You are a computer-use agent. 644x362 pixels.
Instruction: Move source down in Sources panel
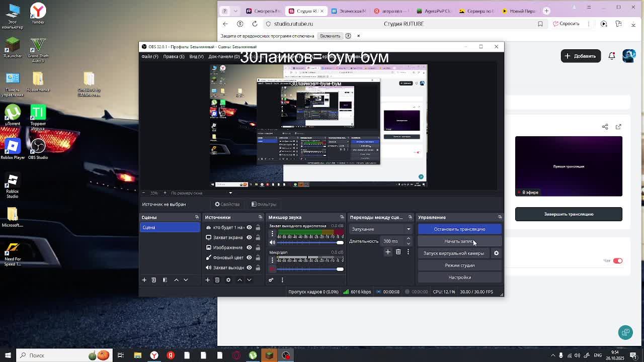tap(249, 280)
